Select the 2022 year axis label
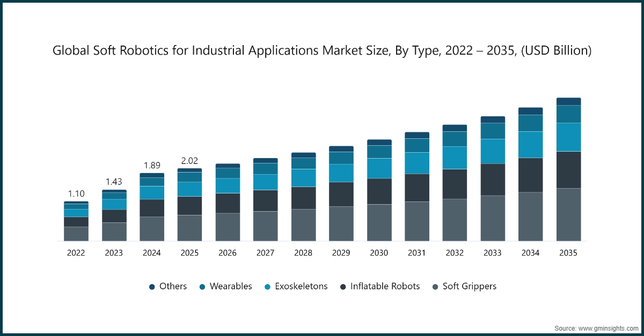644x336 pixels. pyautogui.click(x=76, y=252)
